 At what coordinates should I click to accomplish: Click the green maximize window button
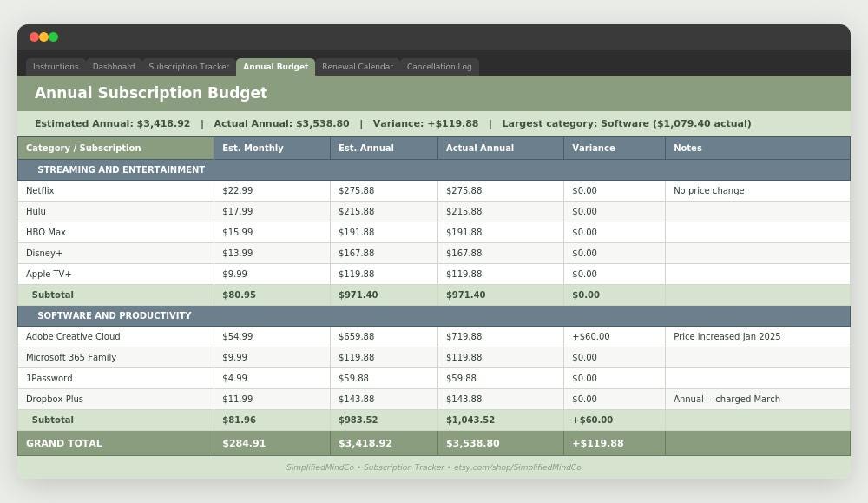(54, 37)
